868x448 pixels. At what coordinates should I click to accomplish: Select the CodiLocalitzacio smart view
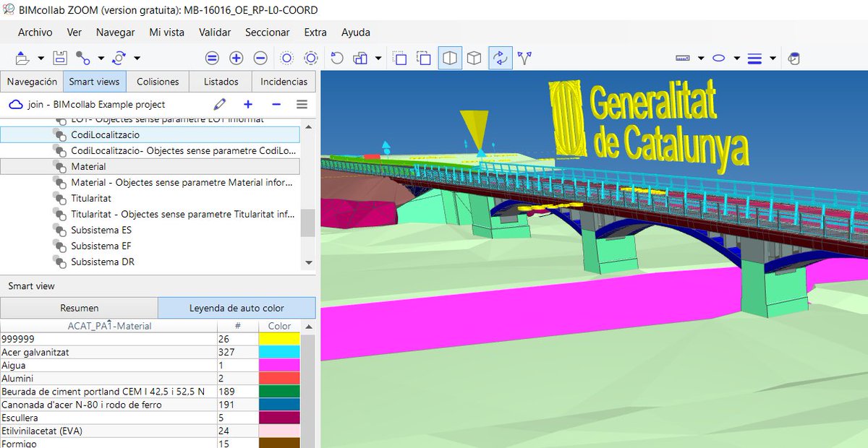[150, 134]
